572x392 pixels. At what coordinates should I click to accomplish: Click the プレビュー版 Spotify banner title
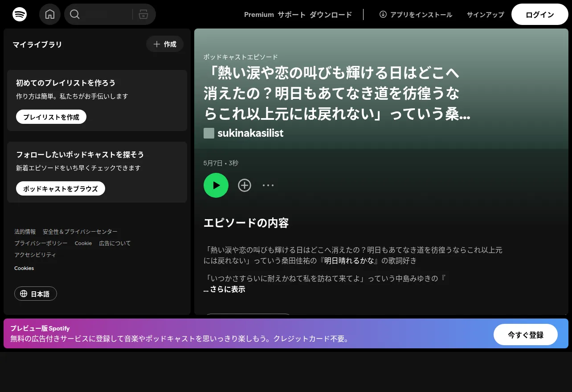tap(40, 328)
